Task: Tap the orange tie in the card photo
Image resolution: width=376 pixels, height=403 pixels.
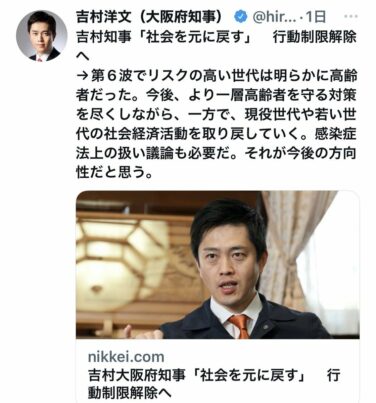Action: (239, 326)
